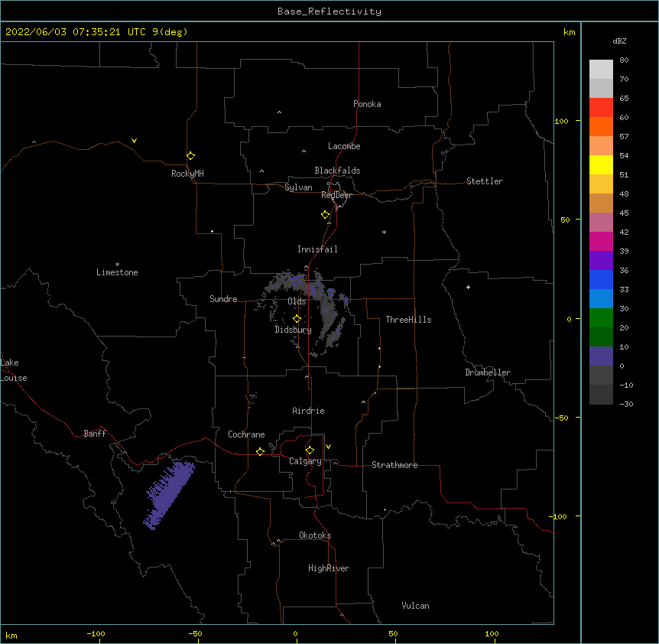Select the RedDeer city label
Screen dimensions: 659x644
[336, 195]
